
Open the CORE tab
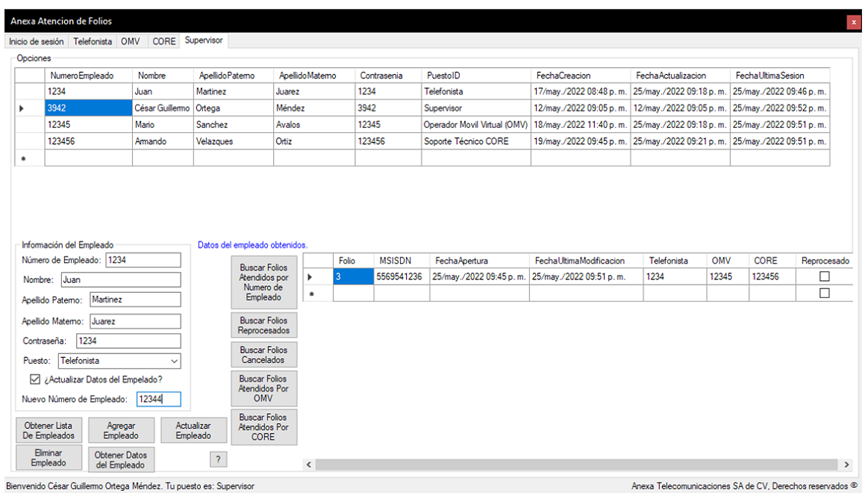tap(163, 42)
